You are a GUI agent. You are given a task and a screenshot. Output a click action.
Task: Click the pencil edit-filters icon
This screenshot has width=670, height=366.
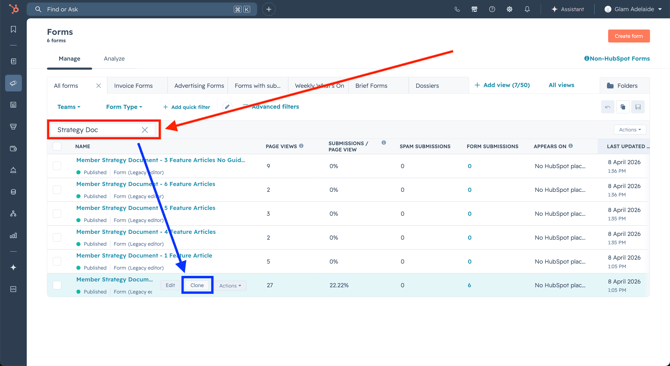pos(227,107)
